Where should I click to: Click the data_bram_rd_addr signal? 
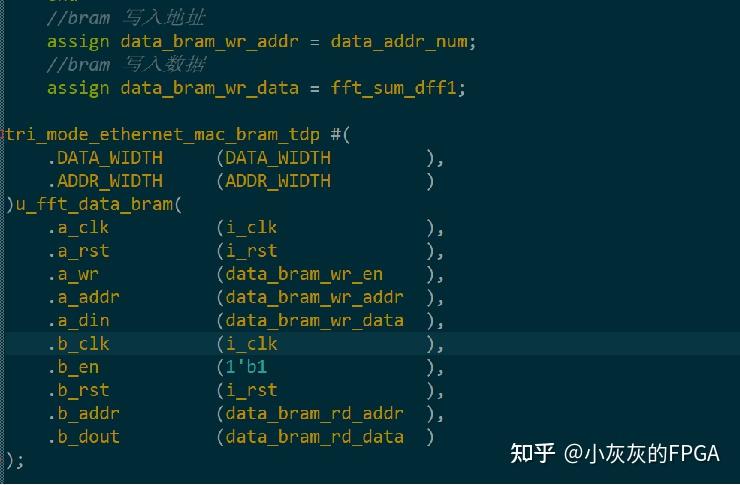coord(314,413)
